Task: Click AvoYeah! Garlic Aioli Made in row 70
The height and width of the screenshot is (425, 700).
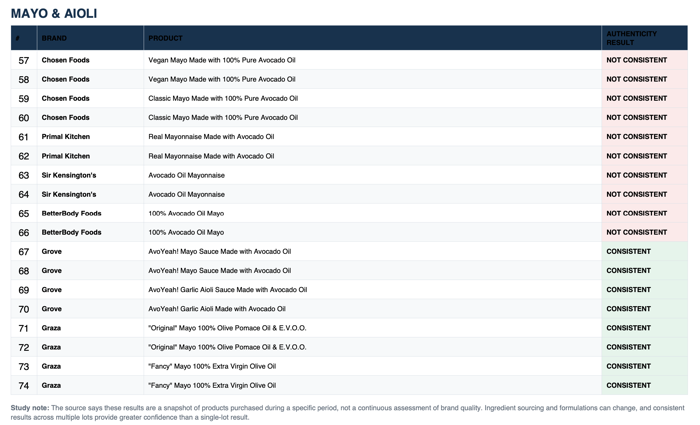Action: point(217,309)
